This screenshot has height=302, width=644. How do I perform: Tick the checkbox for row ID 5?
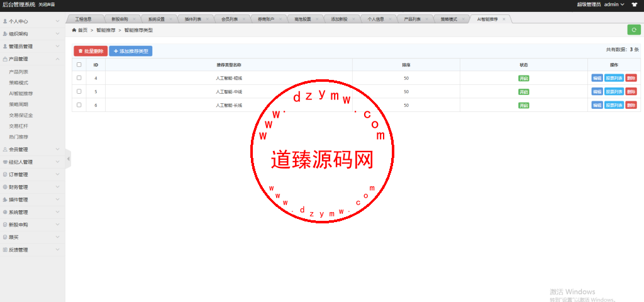[x=79, y=91]
